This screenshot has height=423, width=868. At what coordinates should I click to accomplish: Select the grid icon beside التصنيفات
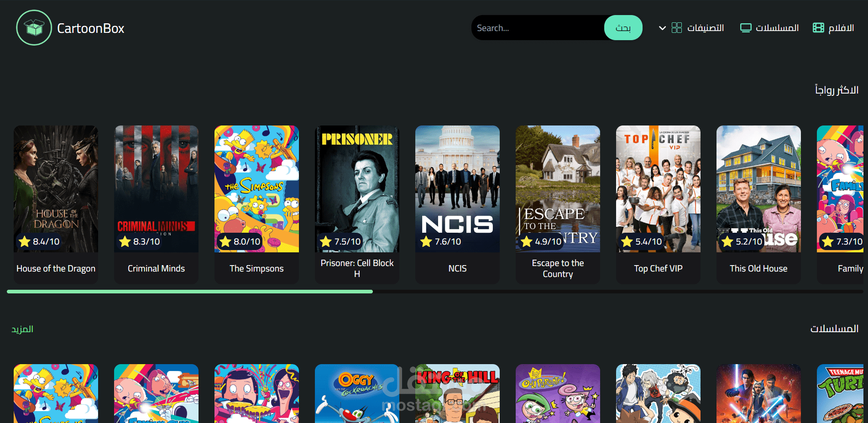click(677, 27)
